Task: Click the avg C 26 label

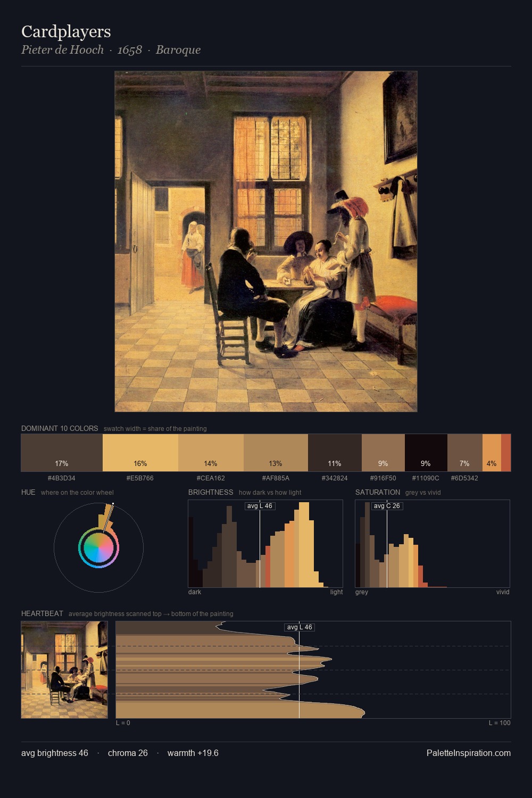Action: 387,506
